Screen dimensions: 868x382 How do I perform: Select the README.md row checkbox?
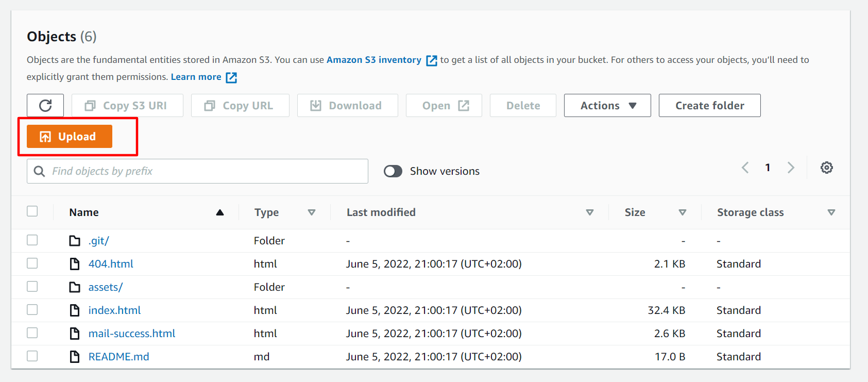(x=32, y=356)
